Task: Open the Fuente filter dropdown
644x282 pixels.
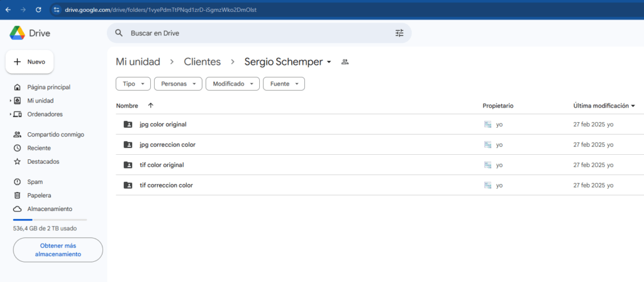Action: tap(284, 84)
